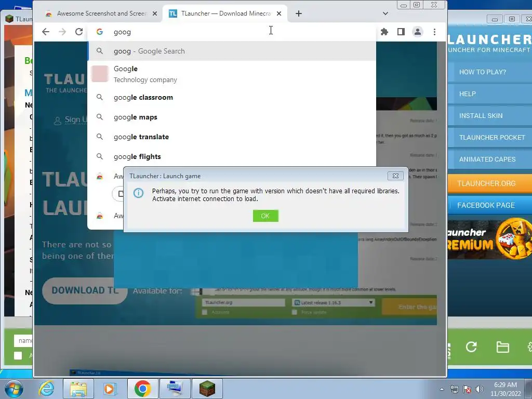Close the Awesome Screenshot tab
Screen dimensions: 532x399
[x=155, y=14]
